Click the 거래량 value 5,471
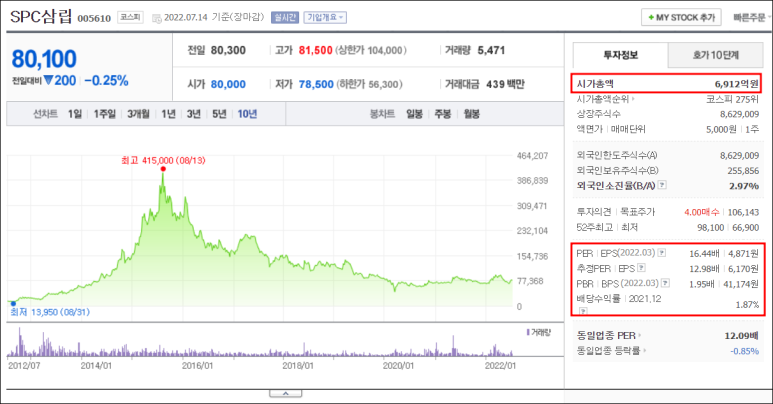 tap(491, 50)
